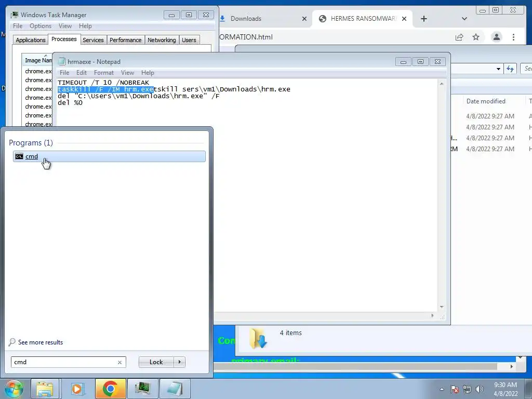Click the Downloads tab download icon
Viewport: 532px width, 399px height.
pos(222,18)
